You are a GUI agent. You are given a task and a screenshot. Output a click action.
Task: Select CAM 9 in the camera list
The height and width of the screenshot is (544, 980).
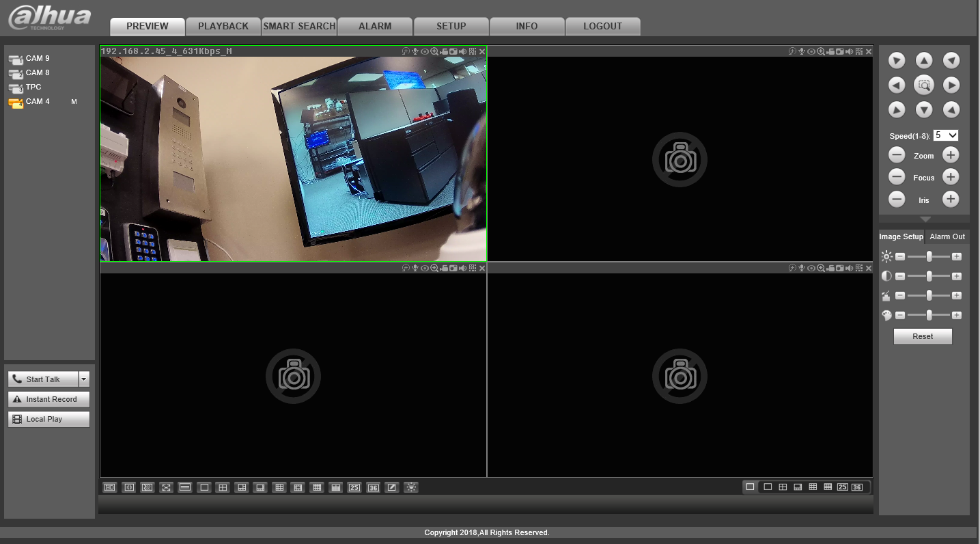point(38,59)
